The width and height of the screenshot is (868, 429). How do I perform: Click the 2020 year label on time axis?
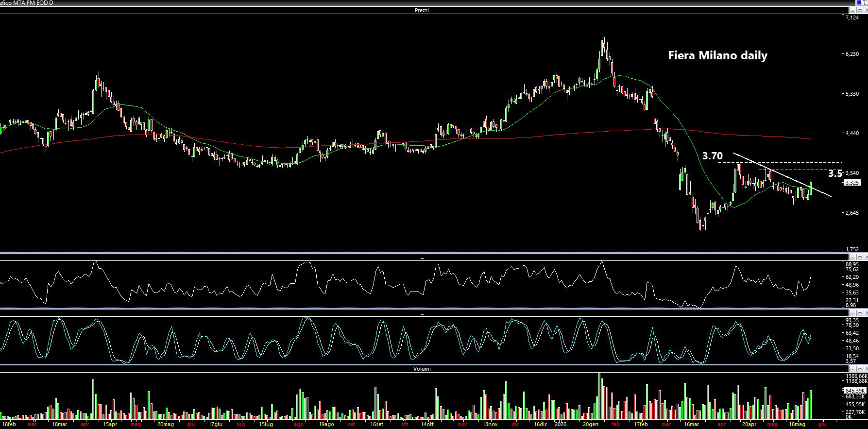click(x=561, y=425)
